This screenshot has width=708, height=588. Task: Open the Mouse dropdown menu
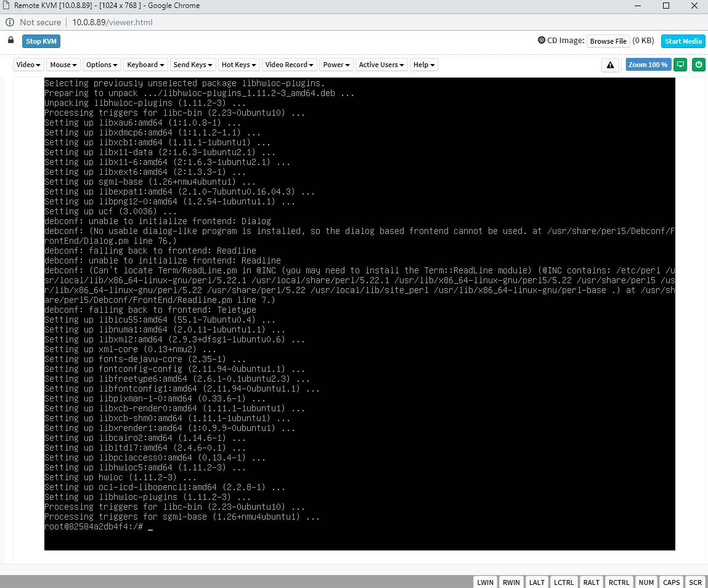(63, 65)
